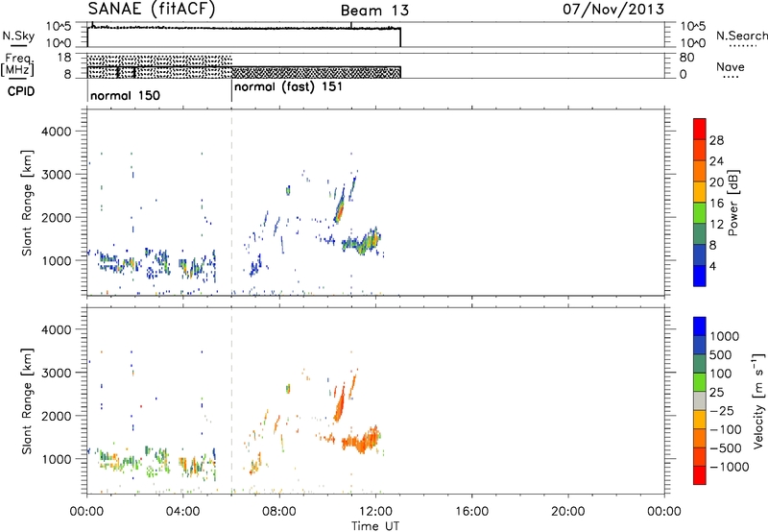Screen dimensions: 768x532
Task: Click the red -1000 velocity color band
Action: point(700,475)
